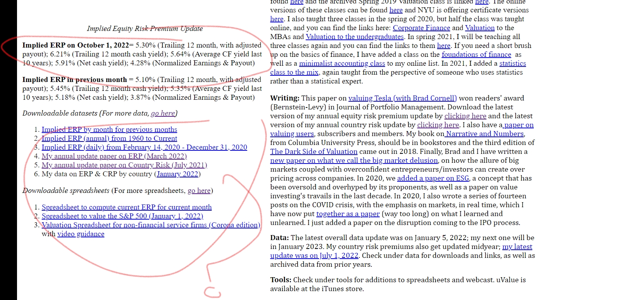
Task: Open Valuation Spreadsheet for non-financial service firms
Action: pos(151,225)
